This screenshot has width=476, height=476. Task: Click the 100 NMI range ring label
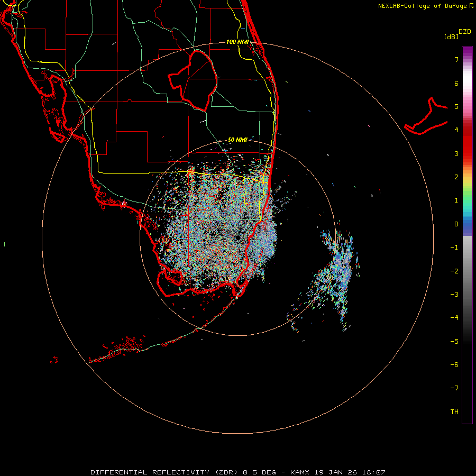(237, 42)
